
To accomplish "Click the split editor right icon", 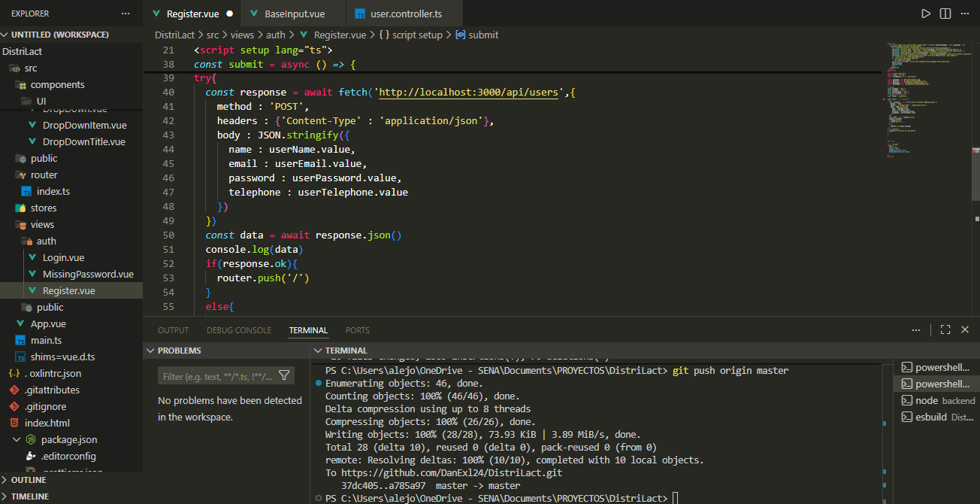I will click(x=945, y=14).
